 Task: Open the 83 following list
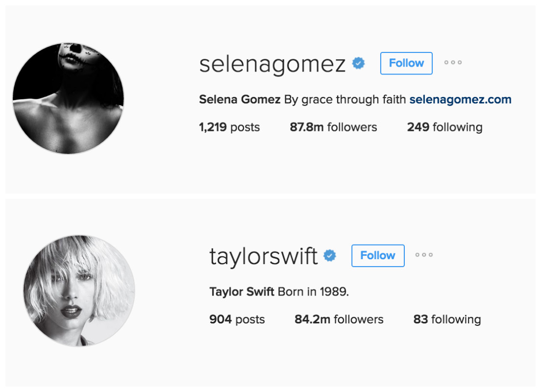447,319
